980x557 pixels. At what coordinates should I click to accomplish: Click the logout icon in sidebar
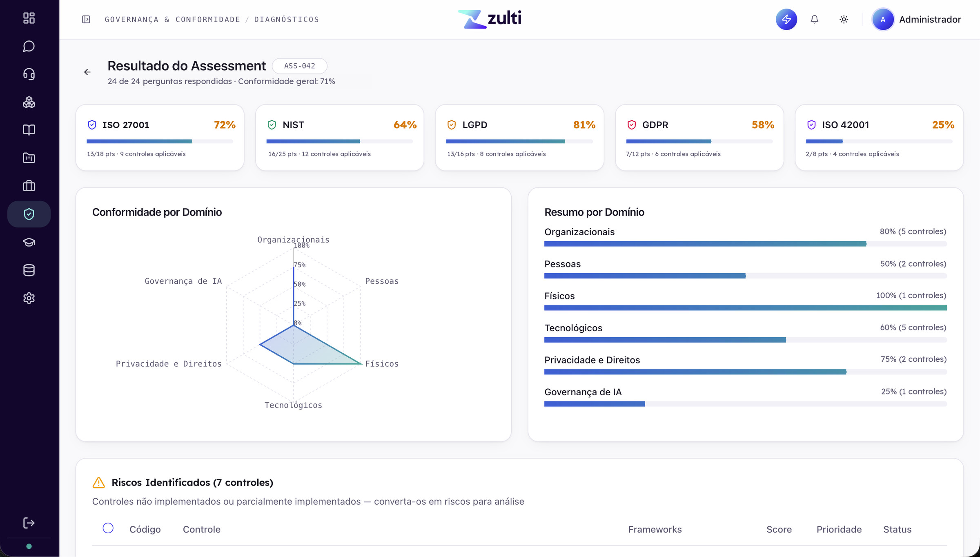pos(29,523)
